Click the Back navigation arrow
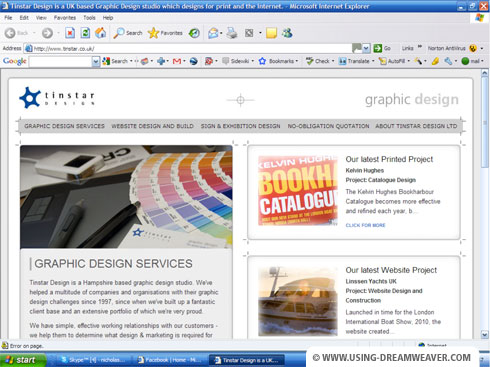 [x=10, y=33]
